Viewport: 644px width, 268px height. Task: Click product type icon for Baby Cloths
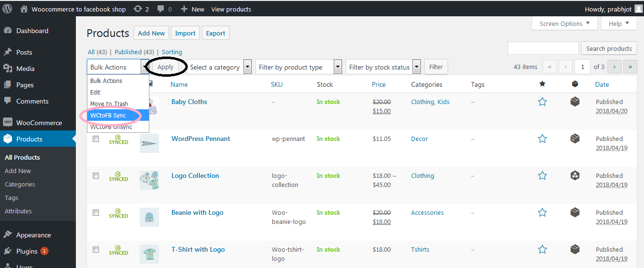(x=575, y=102)
